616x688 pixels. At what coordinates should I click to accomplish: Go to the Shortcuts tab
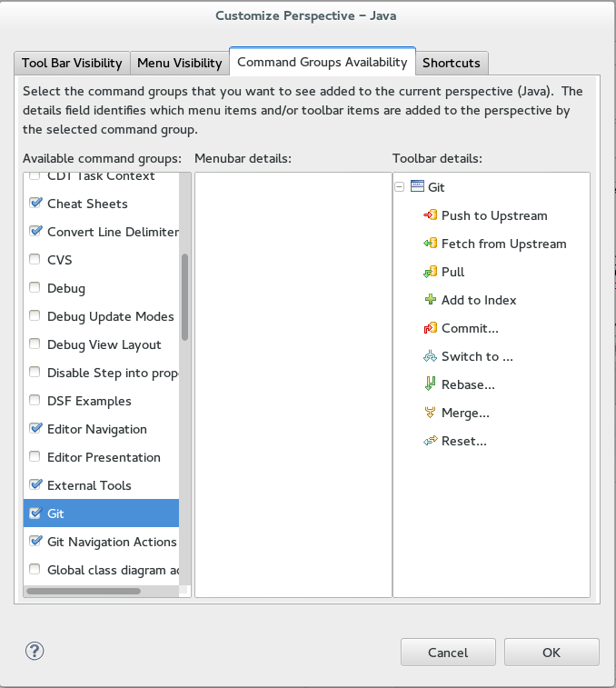452,63
